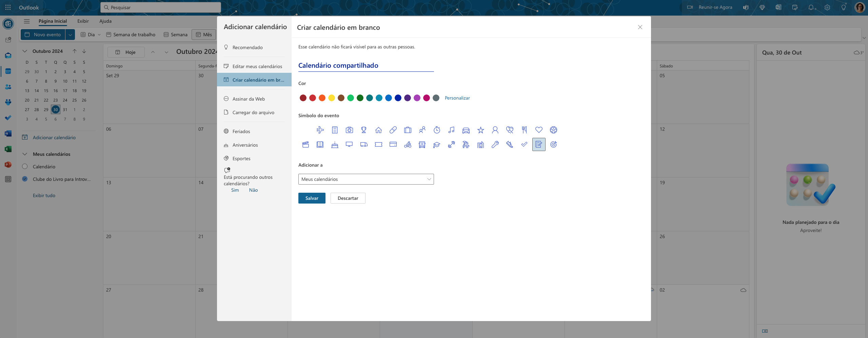Click Salvar to save the calendar
The image size is (868, 338).
[311, 198]
